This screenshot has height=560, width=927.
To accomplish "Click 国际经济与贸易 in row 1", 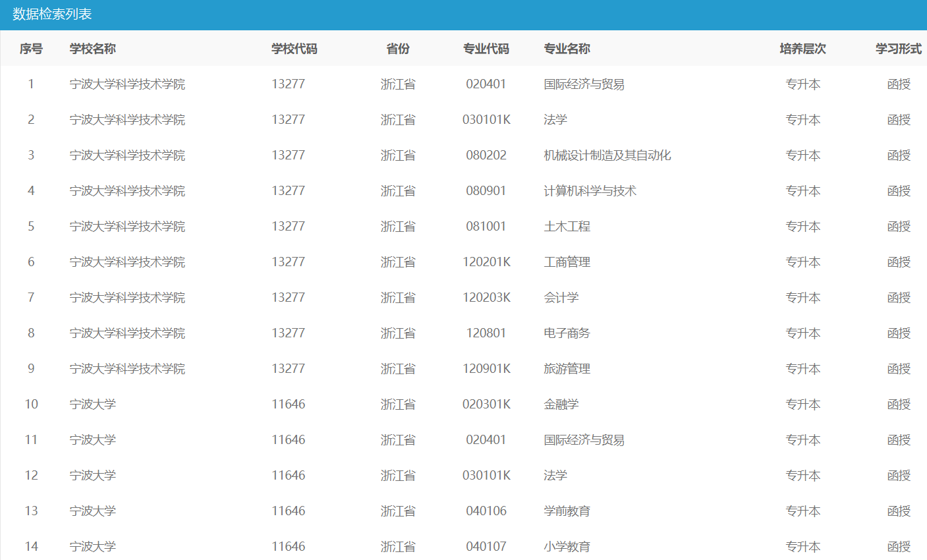I will [584, 84].
